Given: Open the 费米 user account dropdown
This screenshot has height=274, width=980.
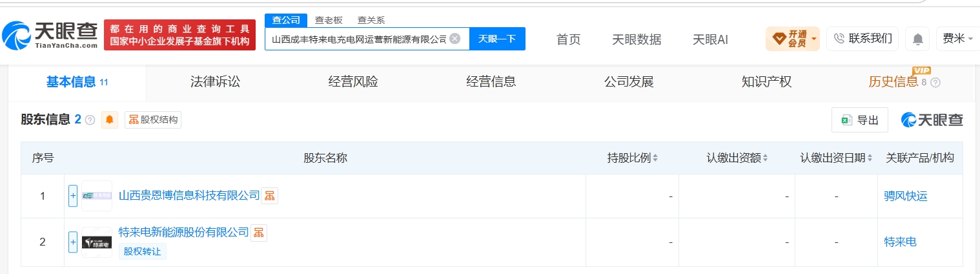Looking at the screenshot, I should tap(956, 39).
